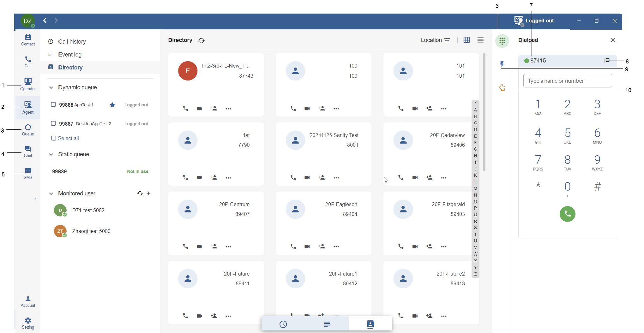
Task: Add Fitz-3rd-FL contact to favorites via person-add icon
Action: coord(214,108)
